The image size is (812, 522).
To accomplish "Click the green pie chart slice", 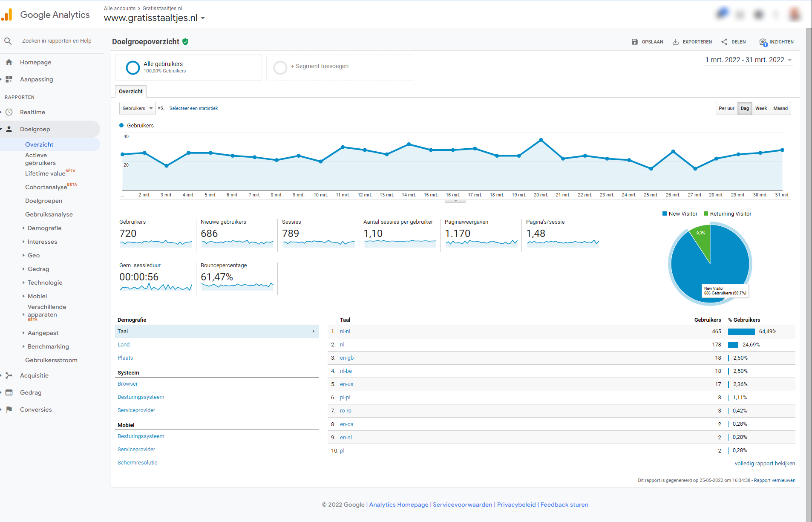I will pyautogui.click(x=702, y=241).
